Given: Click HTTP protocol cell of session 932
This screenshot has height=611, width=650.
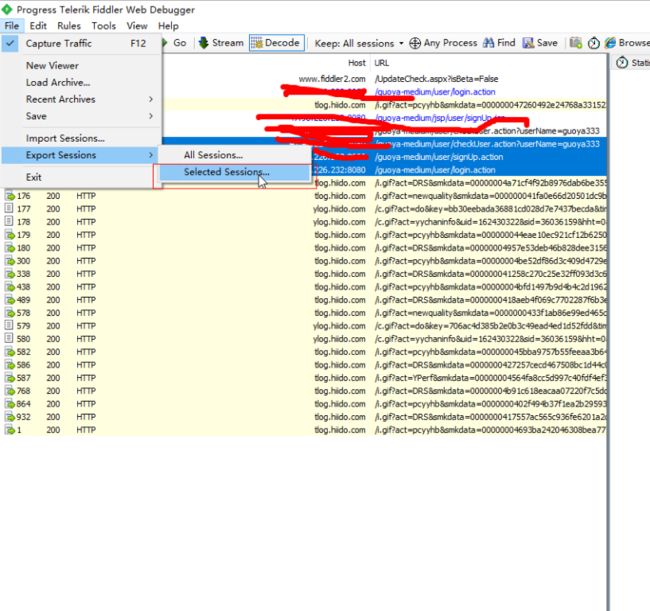Looking at the screenshot, I should [86, 417].
